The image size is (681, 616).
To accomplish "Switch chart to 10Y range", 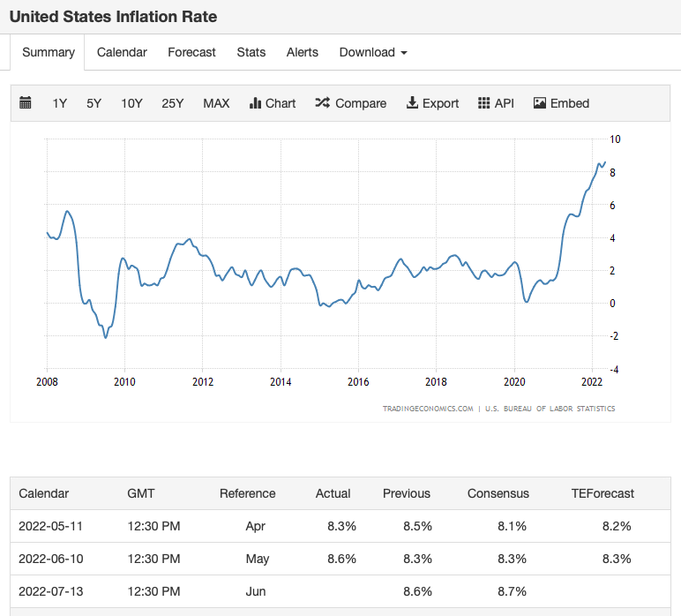I will (131, 103).
